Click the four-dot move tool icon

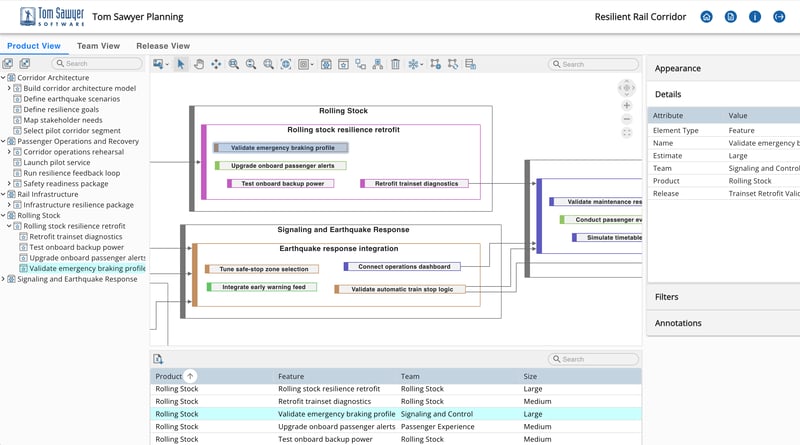pyautogui.click(x=216, y=64)
